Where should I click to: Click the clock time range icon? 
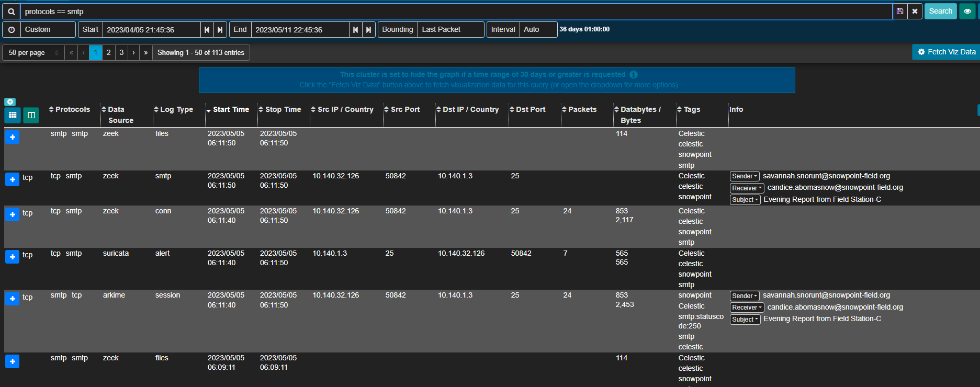[12, 30]
